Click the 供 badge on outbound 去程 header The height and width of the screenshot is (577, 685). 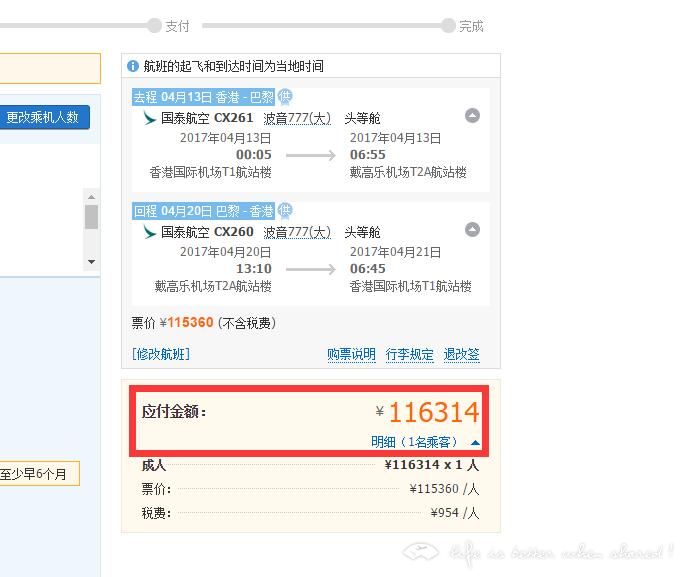pos(286,97)
